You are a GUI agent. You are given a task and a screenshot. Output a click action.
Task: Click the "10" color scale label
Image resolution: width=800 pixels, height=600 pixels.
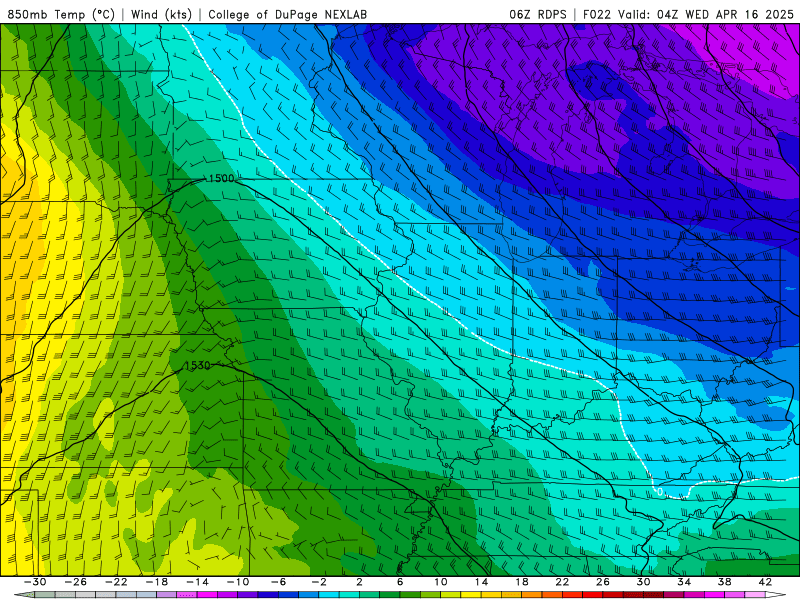(441, 582)
